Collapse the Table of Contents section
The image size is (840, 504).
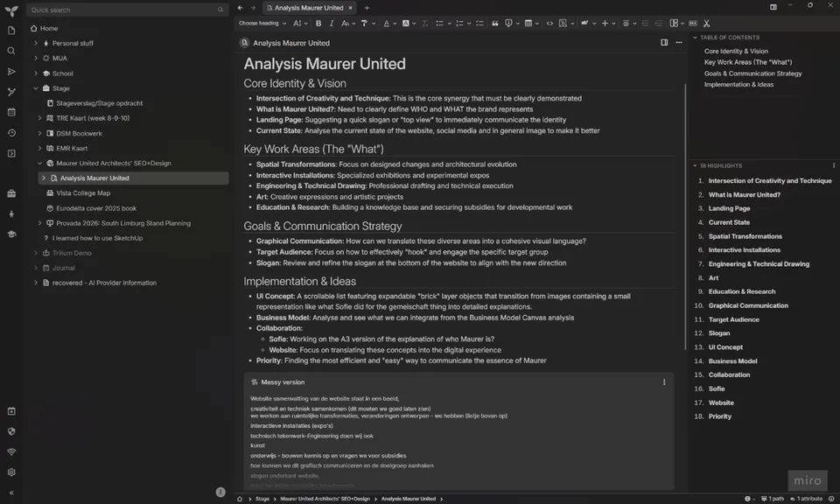pos(695,38)
